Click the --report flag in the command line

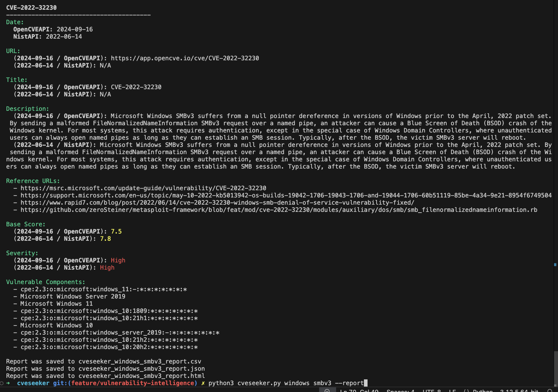(x=349, y=383)
